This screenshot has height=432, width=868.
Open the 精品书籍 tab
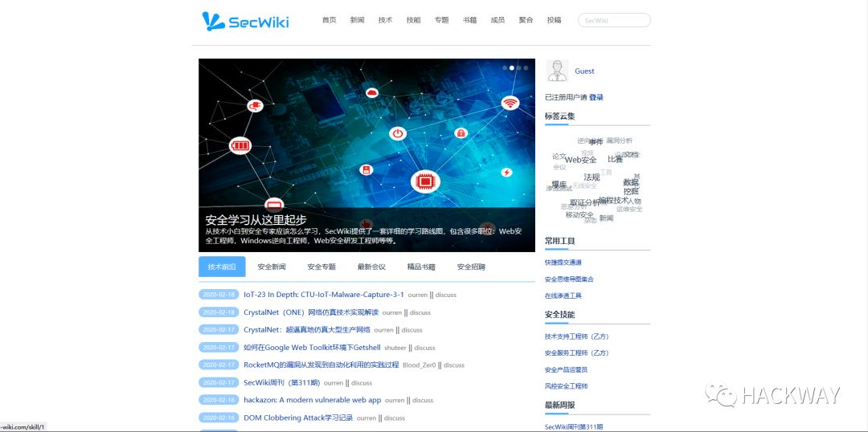[421, 267]
